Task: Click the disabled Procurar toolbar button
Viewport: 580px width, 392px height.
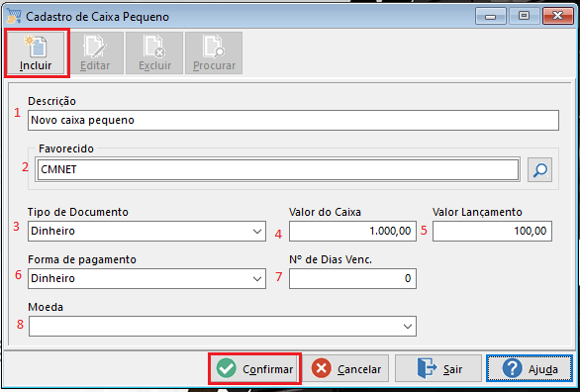Action: pos(214,53)
